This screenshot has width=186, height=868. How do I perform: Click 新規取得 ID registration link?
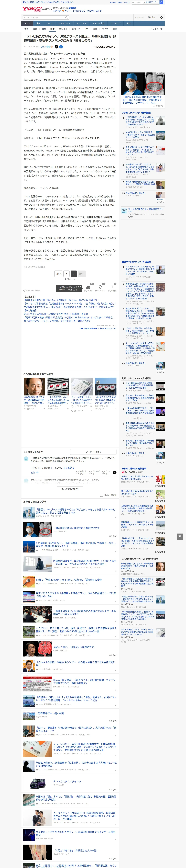coord(72,8)
